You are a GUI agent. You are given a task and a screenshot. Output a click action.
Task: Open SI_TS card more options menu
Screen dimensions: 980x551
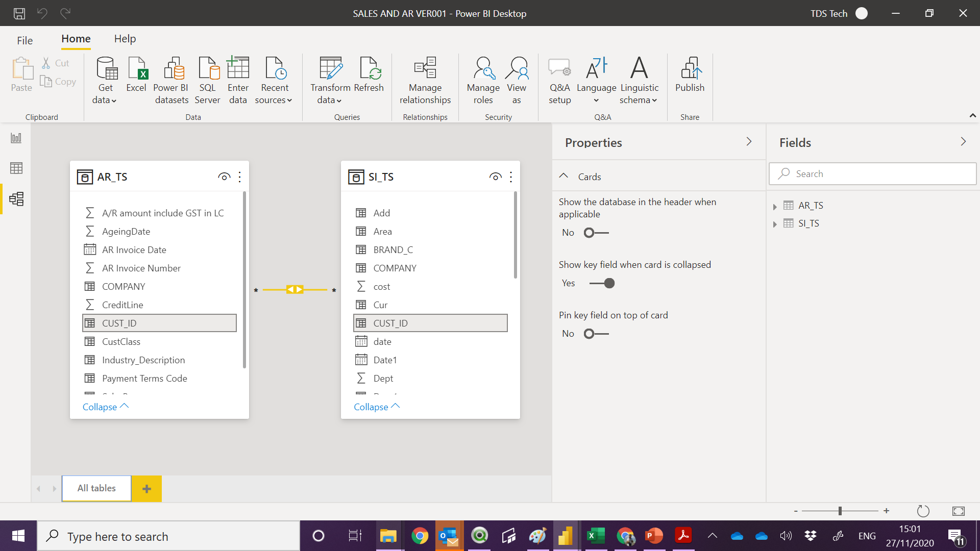511,177
